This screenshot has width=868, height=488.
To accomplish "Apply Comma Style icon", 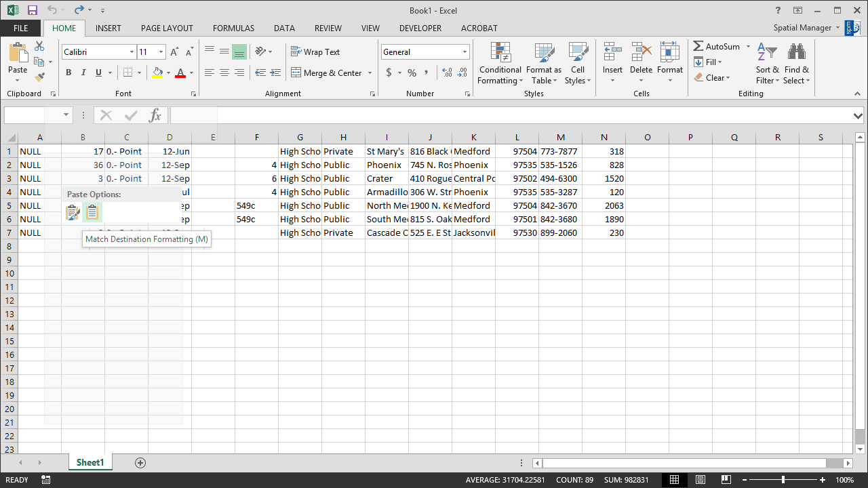I will 426,73.
